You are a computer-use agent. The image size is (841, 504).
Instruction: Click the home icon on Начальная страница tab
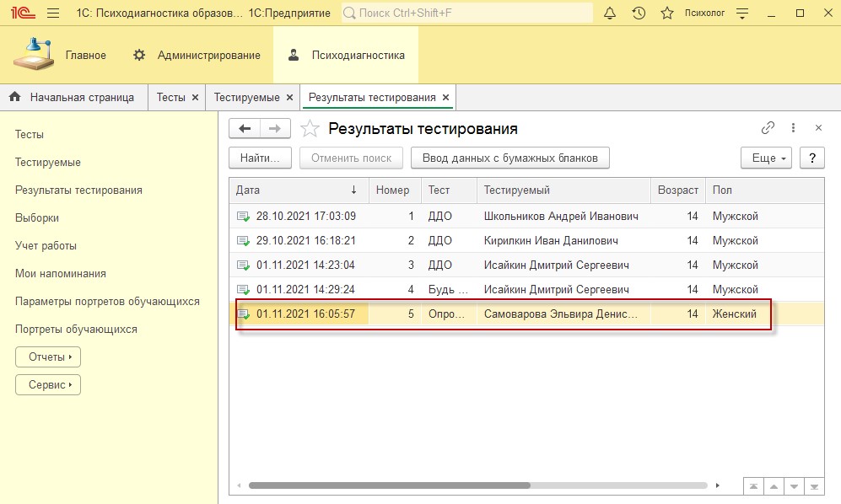tap(14, 97)
